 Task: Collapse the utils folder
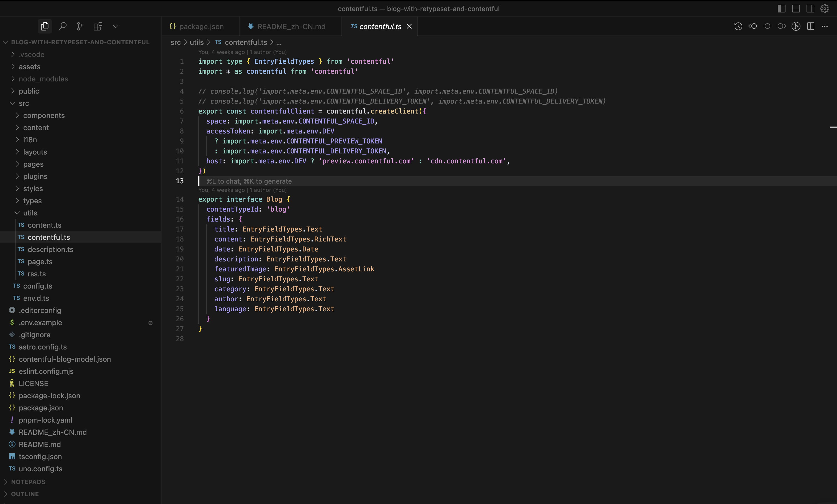tap(30, 213)
